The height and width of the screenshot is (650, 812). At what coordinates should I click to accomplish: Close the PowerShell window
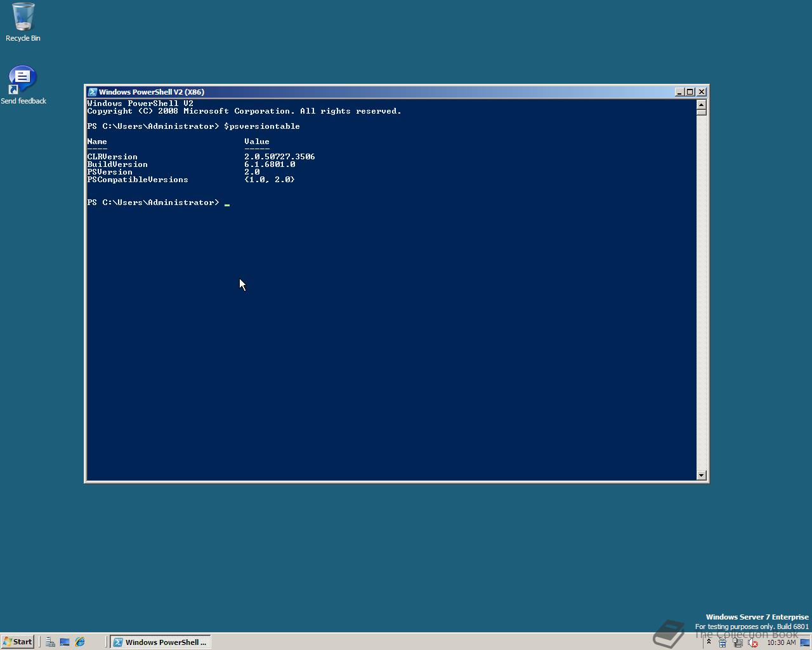[702, 92]
